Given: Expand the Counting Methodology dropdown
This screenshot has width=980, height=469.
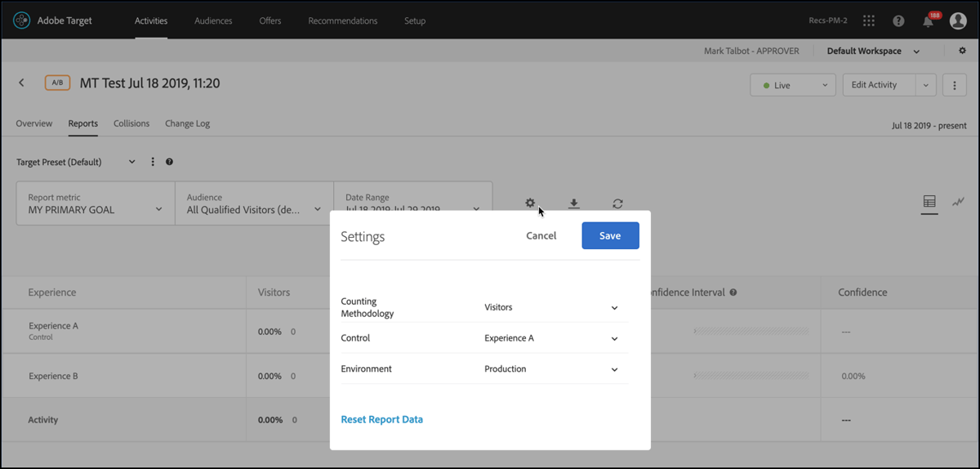Looking at the screenshot, I should click(x=551, y=308).
